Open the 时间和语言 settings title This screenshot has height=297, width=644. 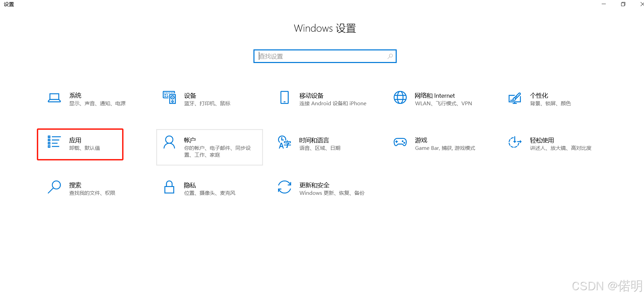[314, 140]
